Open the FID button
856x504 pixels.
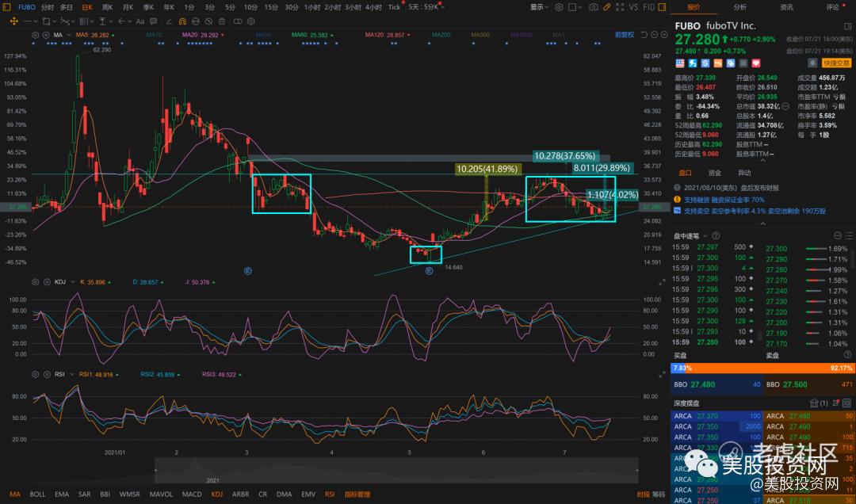[x=648, y=7]
